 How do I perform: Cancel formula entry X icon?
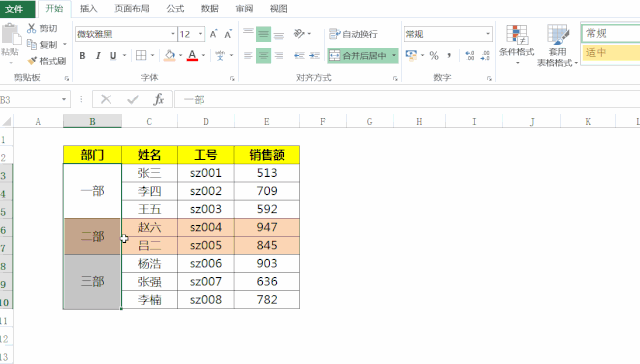[x=106, y=100]
